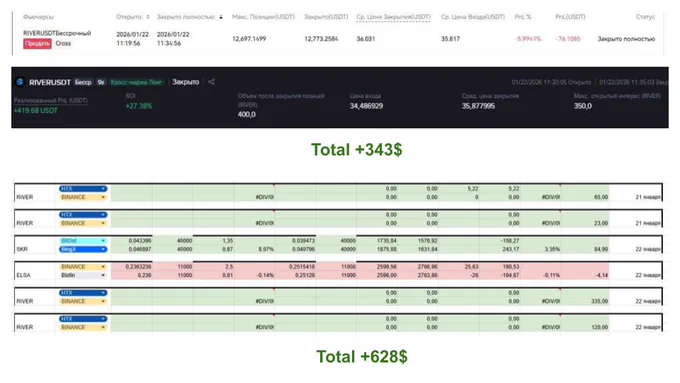This screenshot has width=680, height=383.
Task: Open BINANCE dropdown in the 335,00 RIVER row
Action: 83,301
